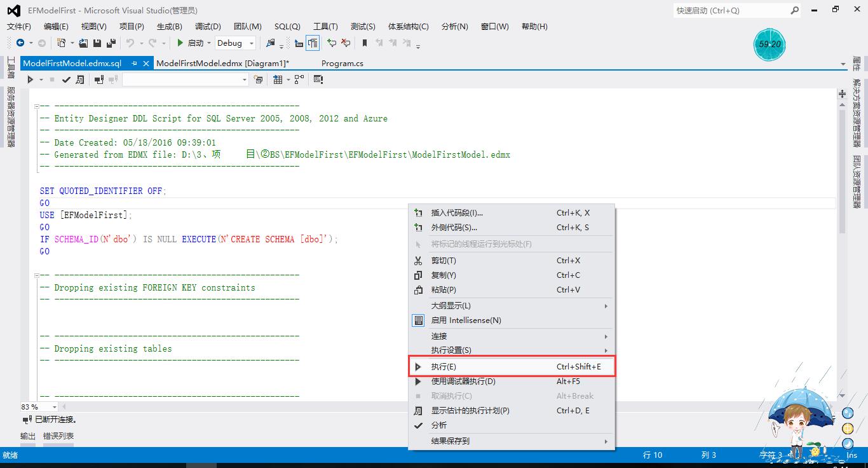Image resolution: width=868 pixels, height=468 pixels.
Task: Open the SQL(Q) menu
Action: coord(287,26)
